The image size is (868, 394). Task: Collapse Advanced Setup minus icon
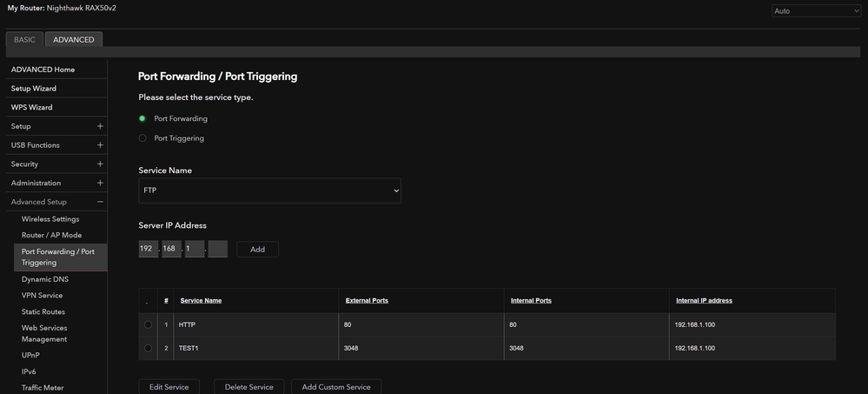click(100, 203)
